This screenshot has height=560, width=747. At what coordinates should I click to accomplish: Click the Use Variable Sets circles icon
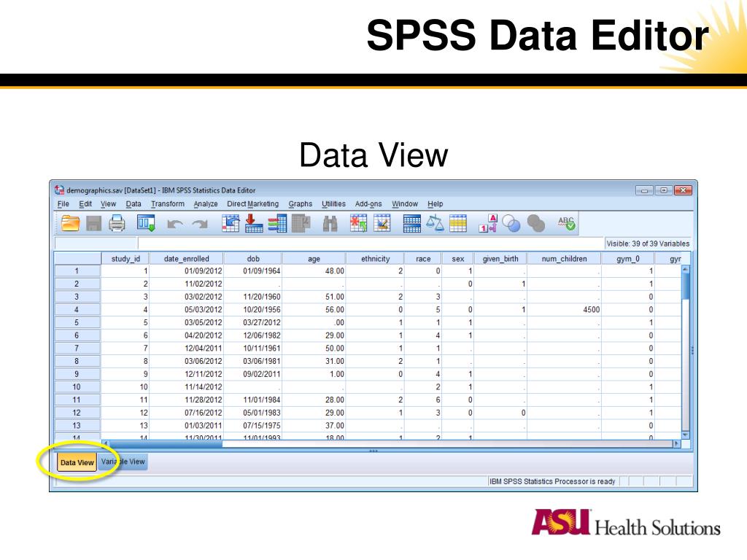click(511, 223)
